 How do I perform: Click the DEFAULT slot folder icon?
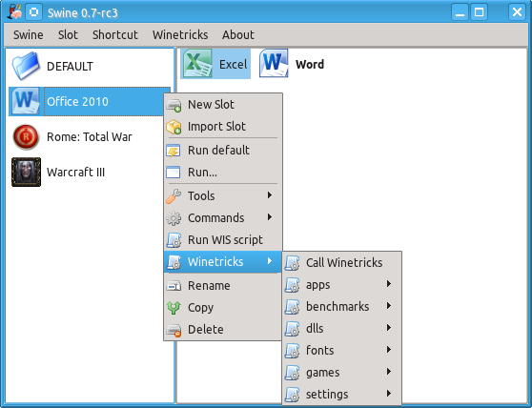click(26, 66)
